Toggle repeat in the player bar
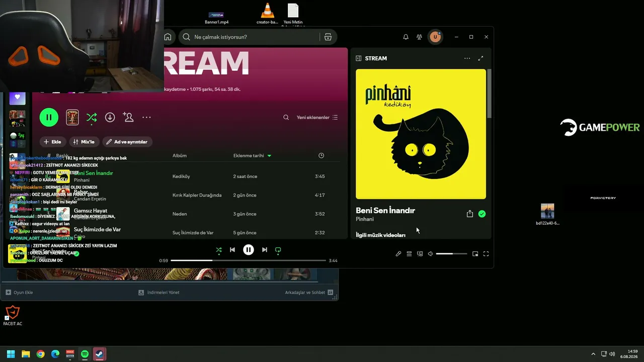 [278, 249]
